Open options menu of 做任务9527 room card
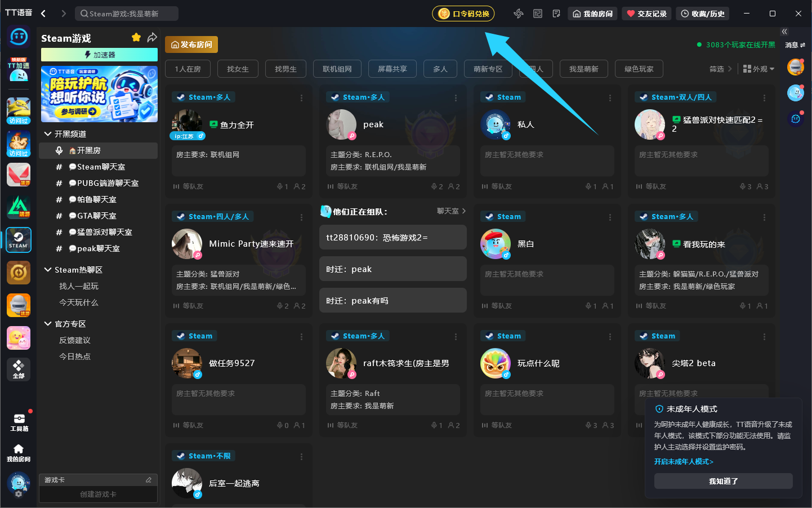 tap(301, 337)
